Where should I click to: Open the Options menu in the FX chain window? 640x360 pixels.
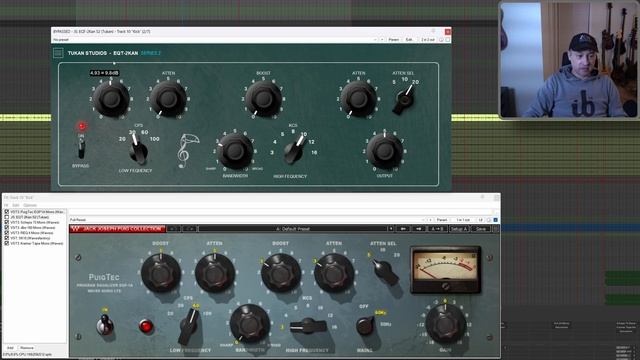click(x=30, y=205)
